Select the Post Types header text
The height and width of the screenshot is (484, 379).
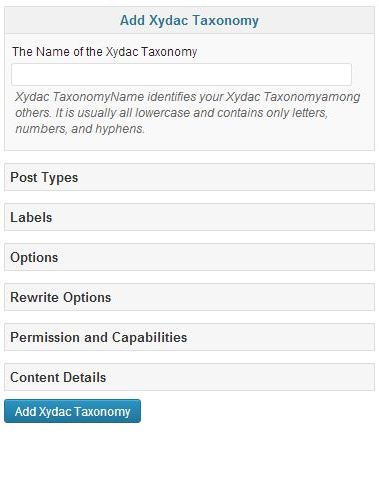coord(44,177)
